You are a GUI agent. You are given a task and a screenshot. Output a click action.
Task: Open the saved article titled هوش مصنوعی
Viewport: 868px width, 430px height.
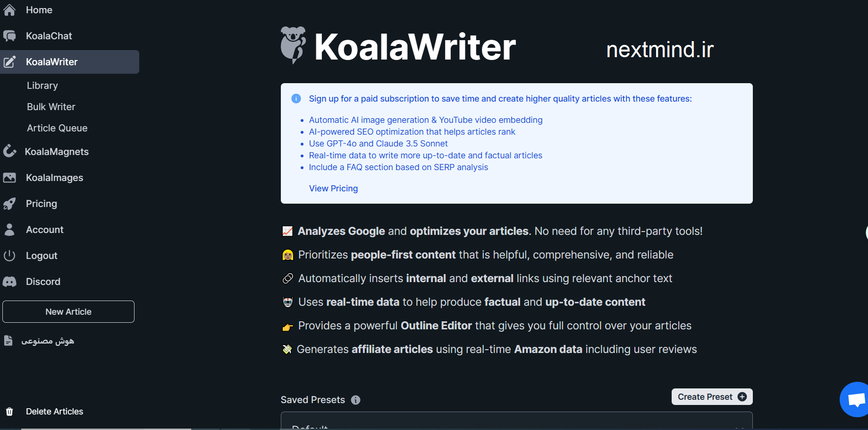click(x=47, y=341)
